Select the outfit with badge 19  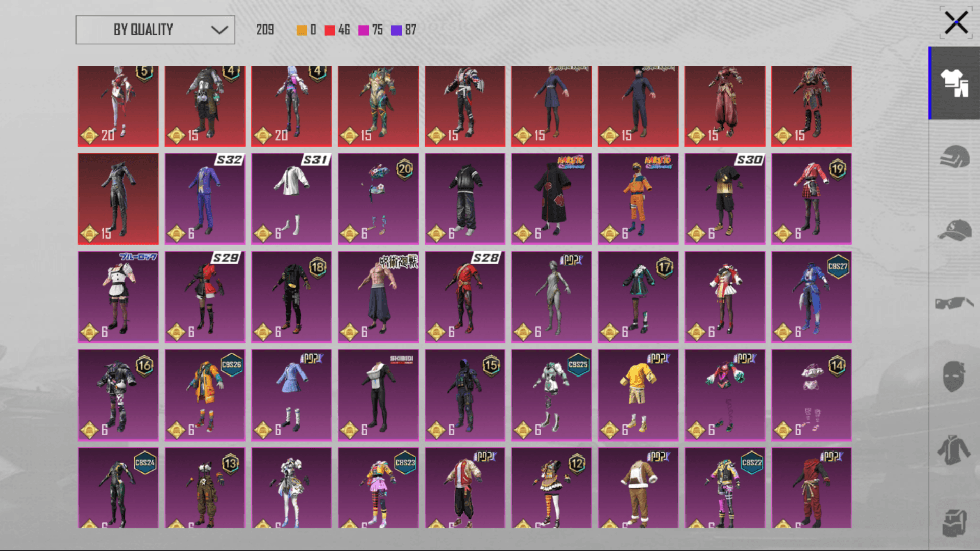click(812, 198)
